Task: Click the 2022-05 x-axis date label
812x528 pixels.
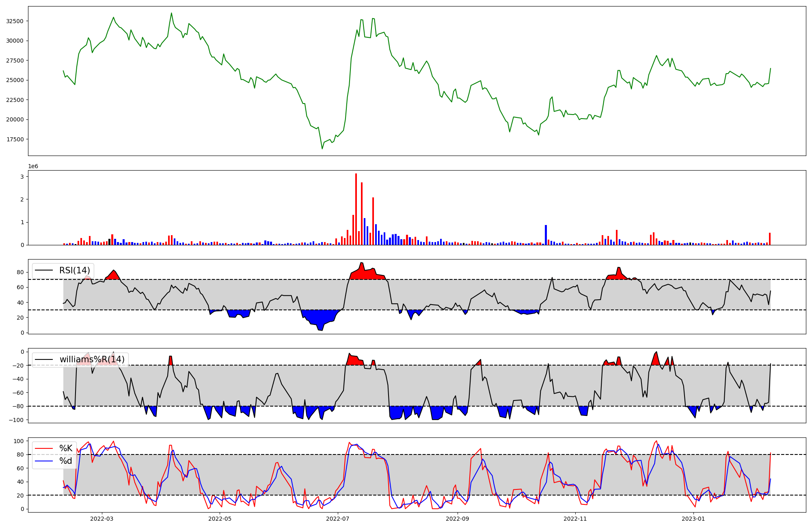Action: [220, 519]
